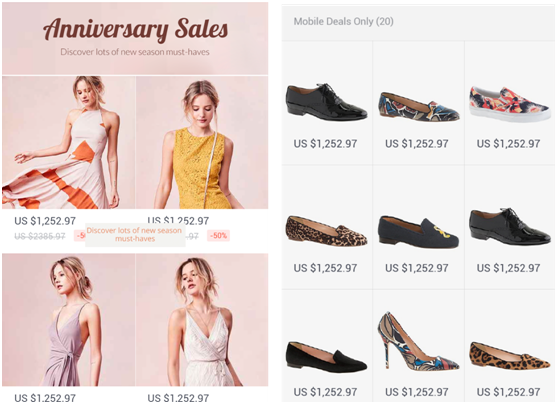Open the Anniversary Sales banner
This screenshot has width=557, height=404.
tap(135, 38)
